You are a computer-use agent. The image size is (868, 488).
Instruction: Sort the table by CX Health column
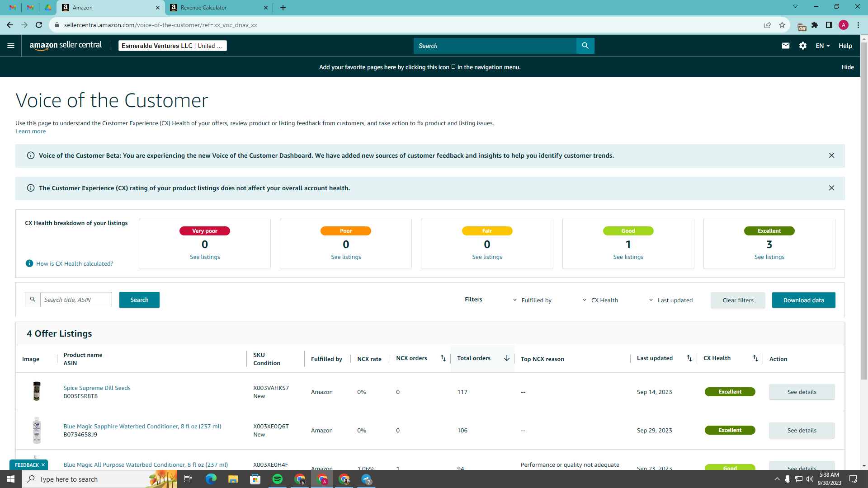(x=755, y=358)
